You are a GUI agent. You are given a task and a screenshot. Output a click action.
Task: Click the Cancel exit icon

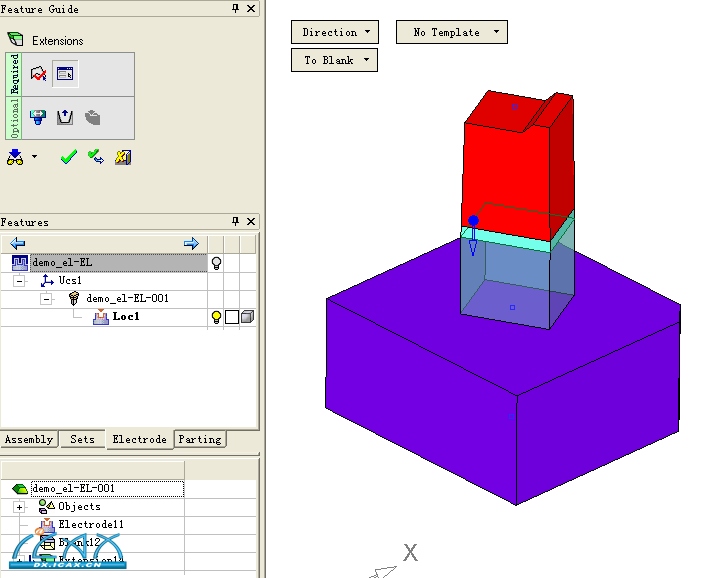pos(123,157)
